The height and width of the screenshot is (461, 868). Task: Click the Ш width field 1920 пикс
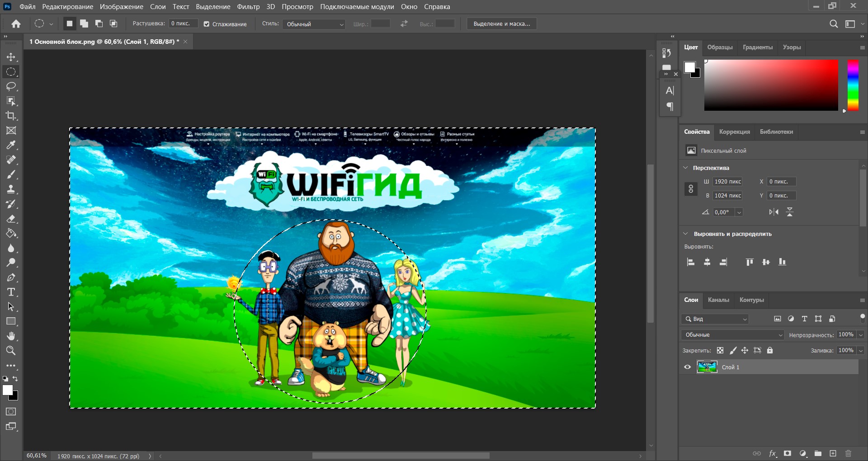point(727,182)
